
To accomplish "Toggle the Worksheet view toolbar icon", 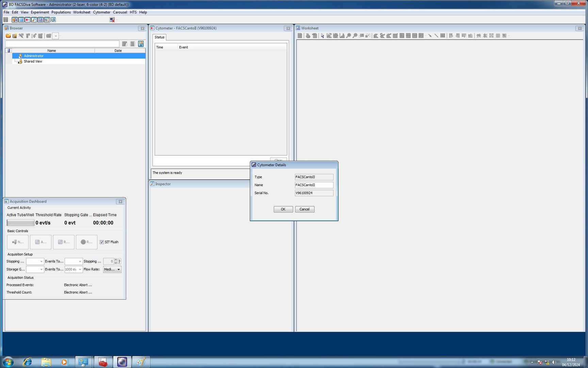I will 40,20.
